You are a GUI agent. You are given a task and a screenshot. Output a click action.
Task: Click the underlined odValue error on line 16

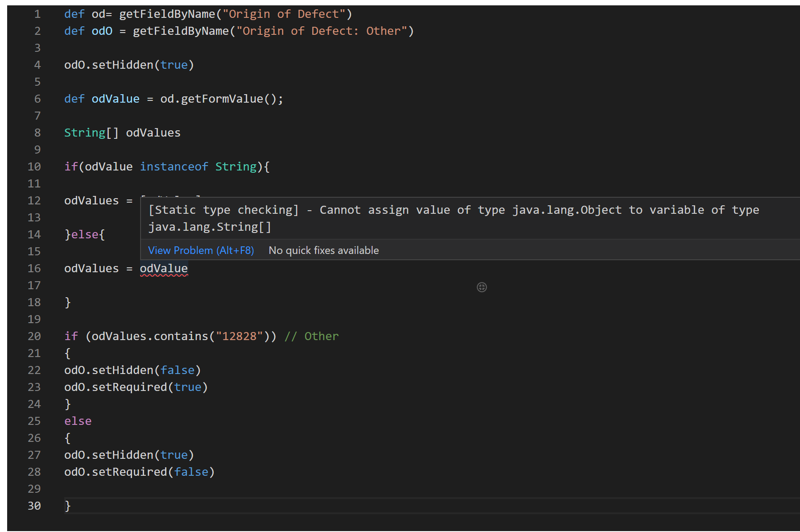click(x=164, y=269)
